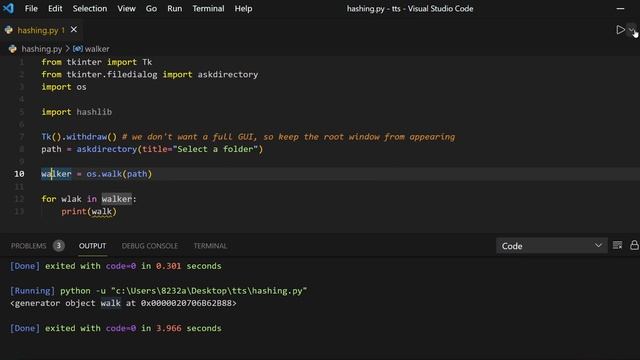Expand the run options dropdown arrow

pyautogui.click(x=632, y=30)
